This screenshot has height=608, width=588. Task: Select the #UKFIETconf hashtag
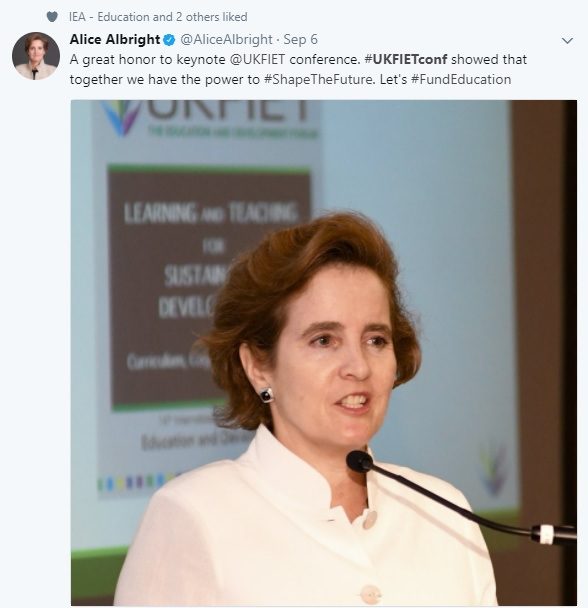point(406,59)
